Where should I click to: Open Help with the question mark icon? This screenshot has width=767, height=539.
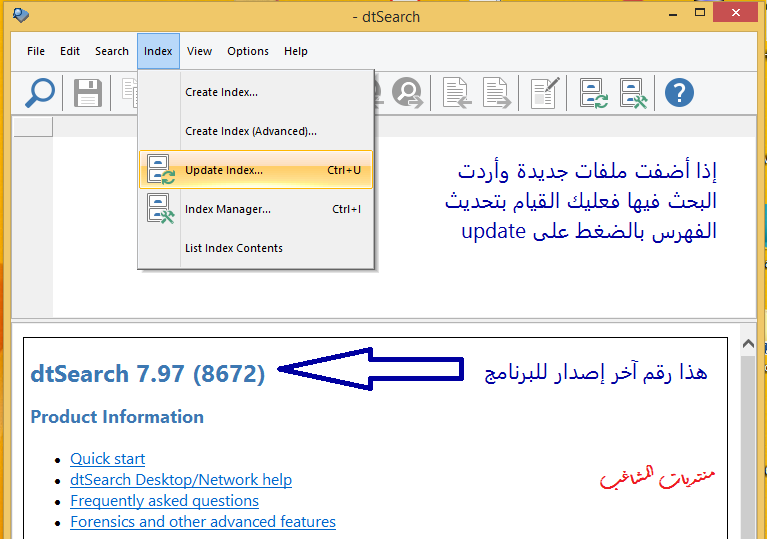coord(679,93)
